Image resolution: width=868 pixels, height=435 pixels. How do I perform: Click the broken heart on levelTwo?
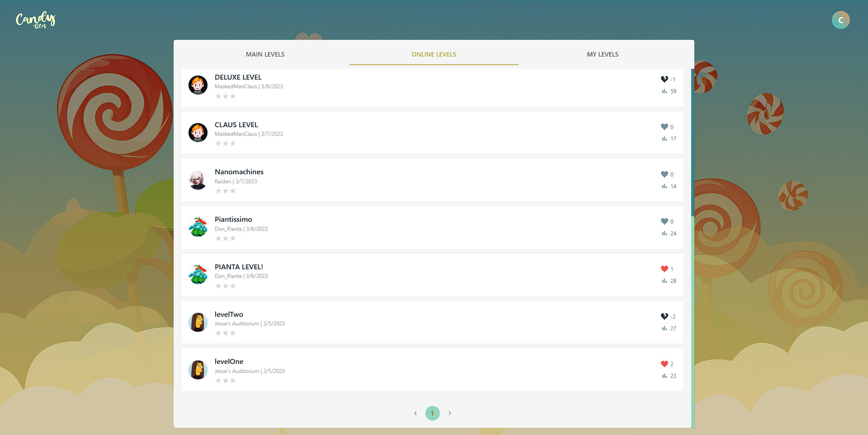point(664,316)
